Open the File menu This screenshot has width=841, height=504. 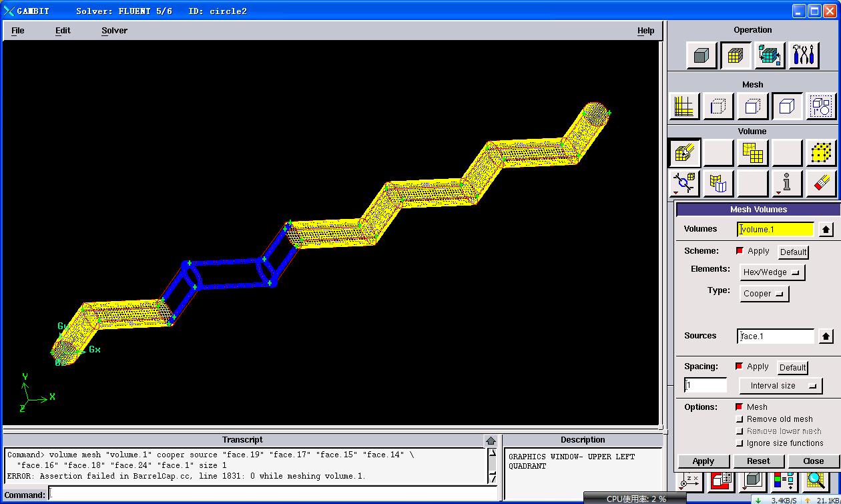pos(18,31)
